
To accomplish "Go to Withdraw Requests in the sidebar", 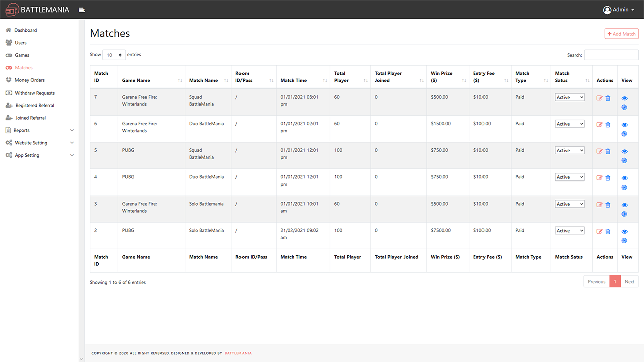I will (x=35, y=93).
